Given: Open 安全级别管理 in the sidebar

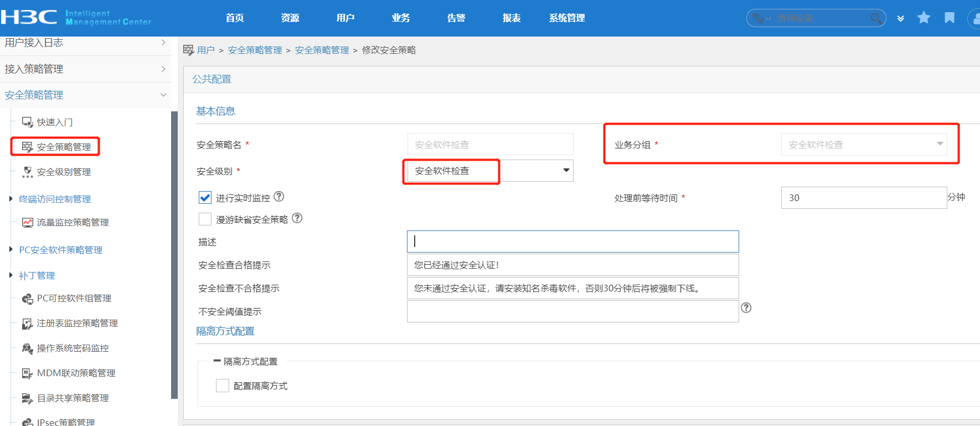Looking at the screenshot, I should tap(64, 172).
